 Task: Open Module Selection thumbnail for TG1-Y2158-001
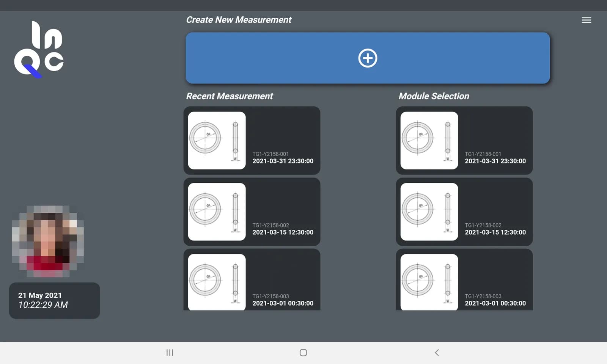pos(429,140)
